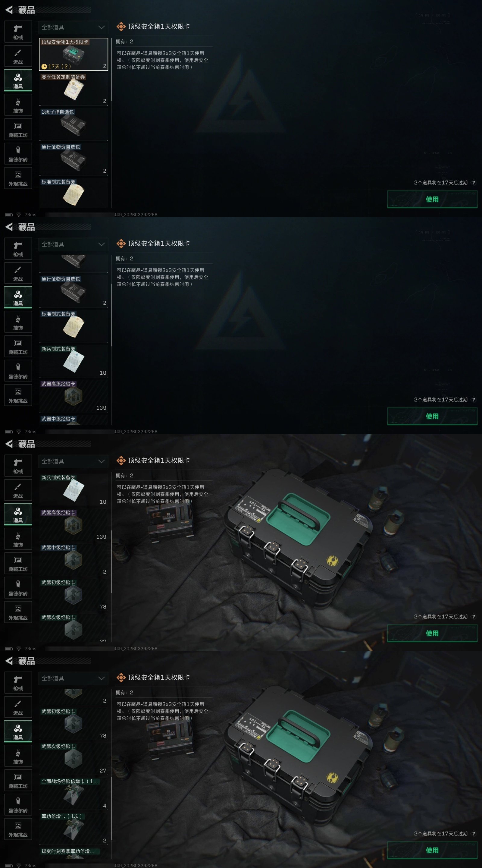Click the clock icon beside 17天
The image size is (482, 868).
tap(44, 66)
